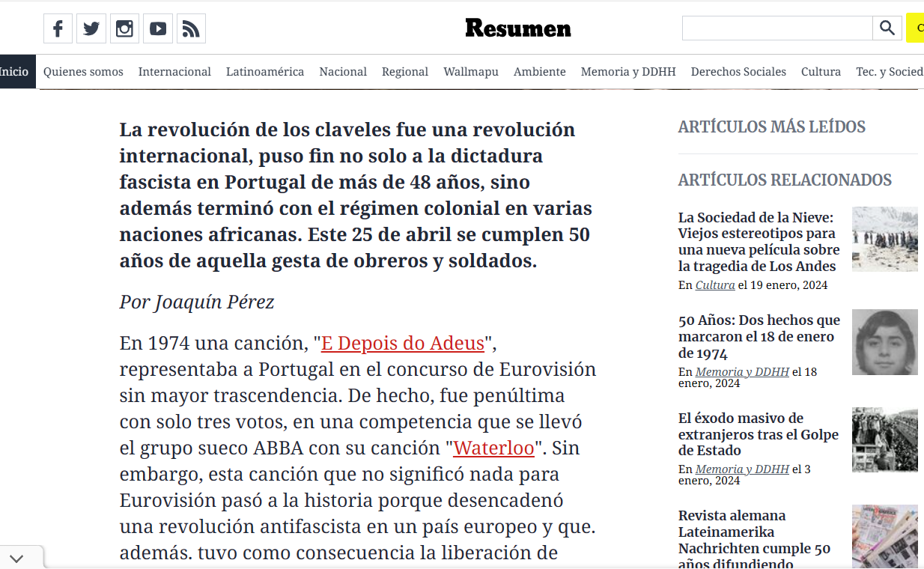
Task: Open the Internacional section
Action: click(174, 72)
